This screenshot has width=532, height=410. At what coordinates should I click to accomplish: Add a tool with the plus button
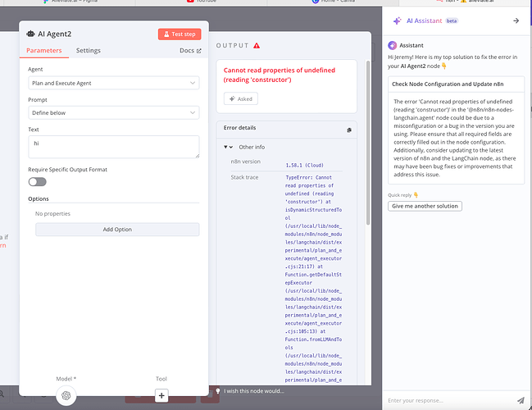pyautogui.click(x=161, y=395)
